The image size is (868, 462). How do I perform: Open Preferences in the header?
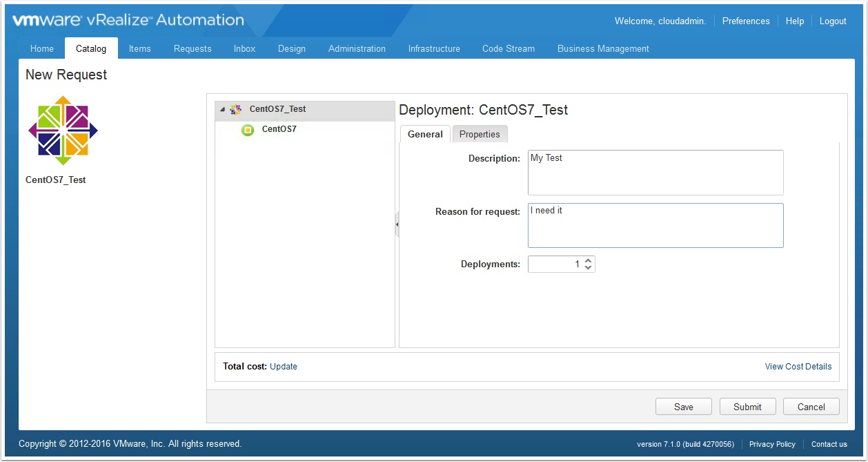coord(746,21)
